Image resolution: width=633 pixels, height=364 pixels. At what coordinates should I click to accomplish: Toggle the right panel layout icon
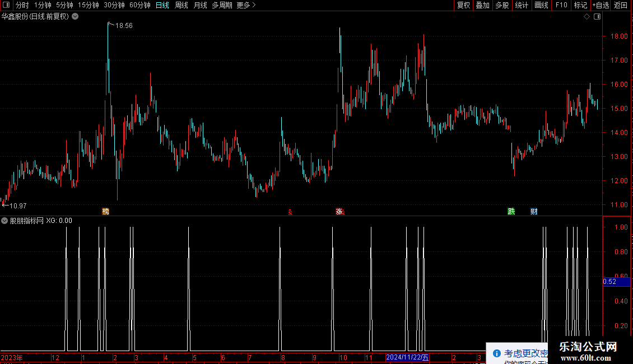[597, 17]
